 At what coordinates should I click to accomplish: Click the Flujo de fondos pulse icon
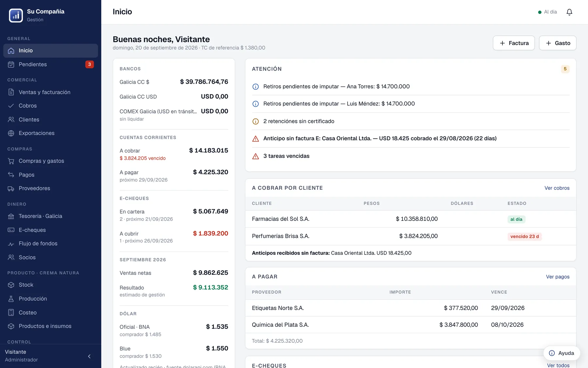(11, 244)
